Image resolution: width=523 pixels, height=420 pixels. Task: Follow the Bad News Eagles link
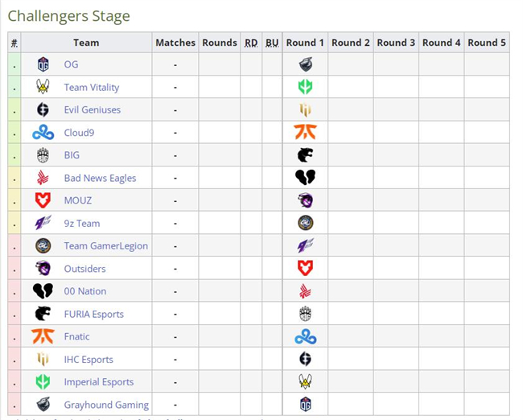point(100,178)
